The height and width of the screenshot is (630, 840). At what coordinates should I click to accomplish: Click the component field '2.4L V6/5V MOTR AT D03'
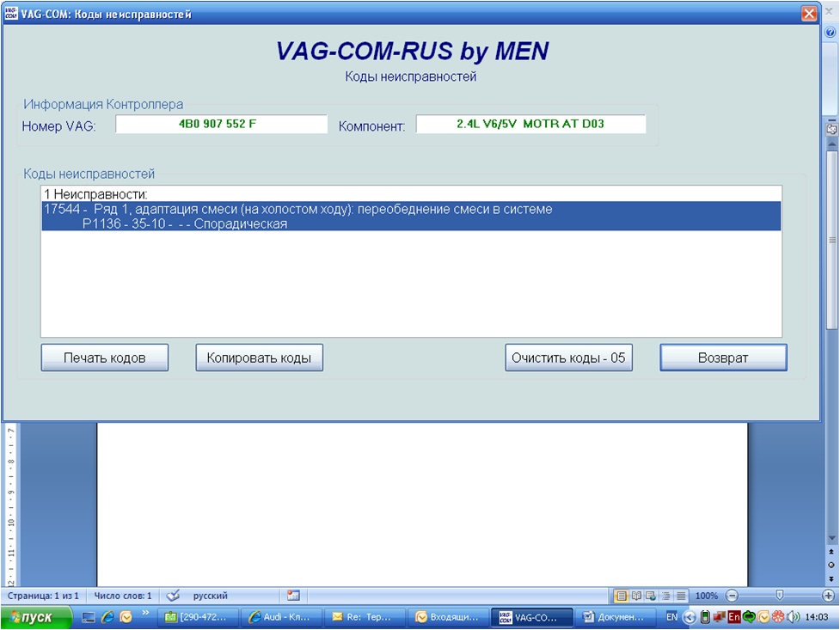click(530, 124)
